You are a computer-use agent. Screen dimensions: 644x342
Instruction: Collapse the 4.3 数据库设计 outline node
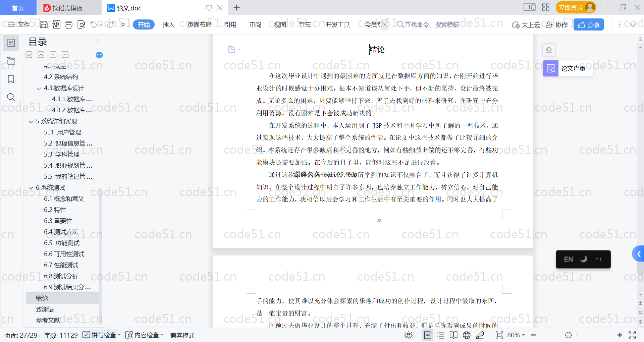coord(39,89)
